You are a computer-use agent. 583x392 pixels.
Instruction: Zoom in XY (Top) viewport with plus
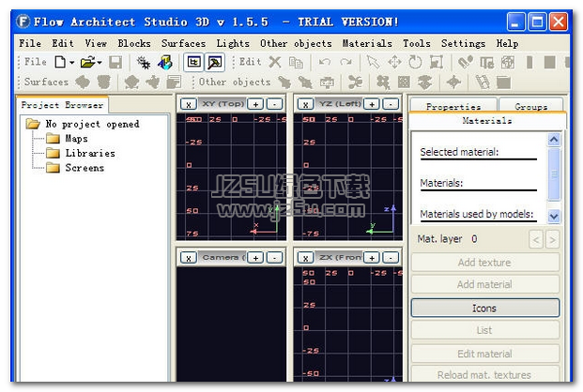coord(255,104)
